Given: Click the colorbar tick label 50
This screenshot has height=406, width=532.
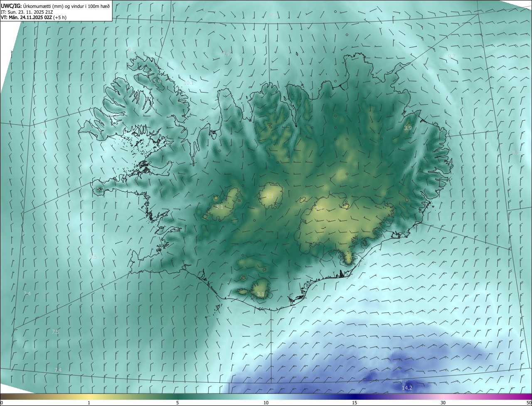Looking at the screenshot, I should [528, 403].
